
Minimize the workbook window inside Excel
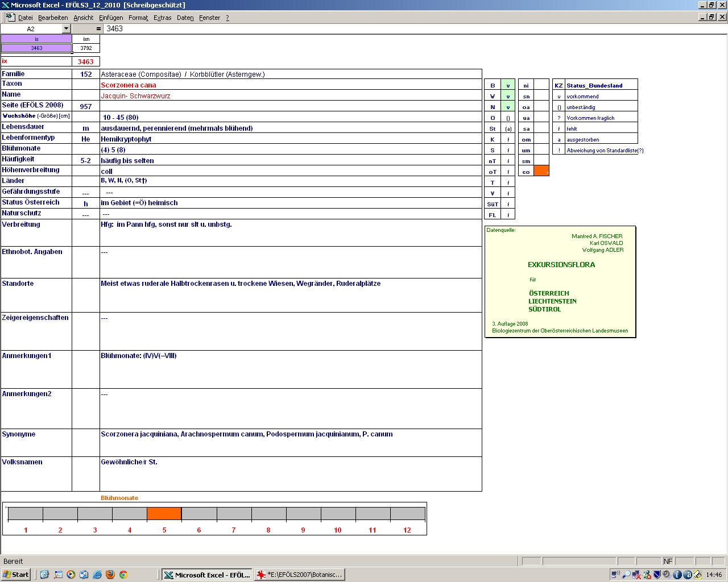[702, 17]
